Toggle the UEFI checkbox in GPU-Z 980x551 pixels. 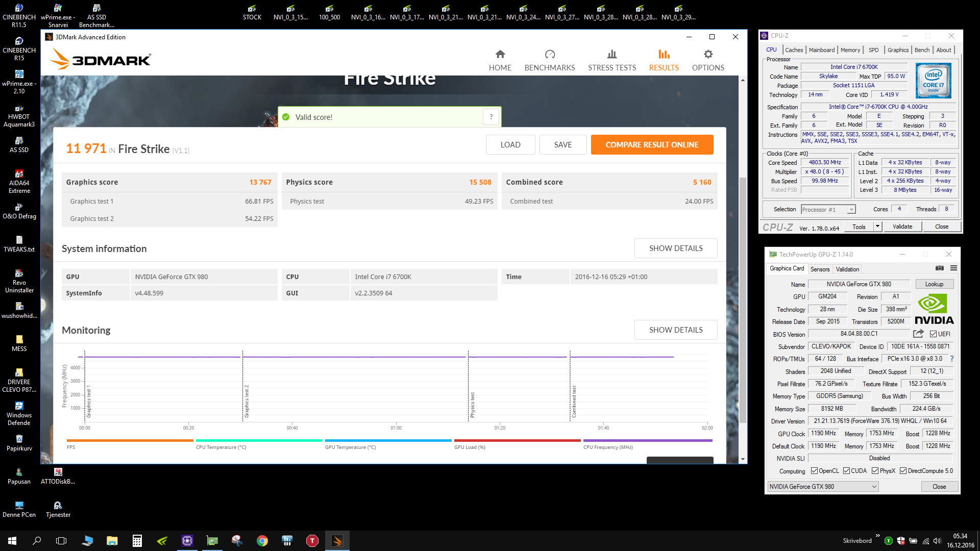pos(933,334)
